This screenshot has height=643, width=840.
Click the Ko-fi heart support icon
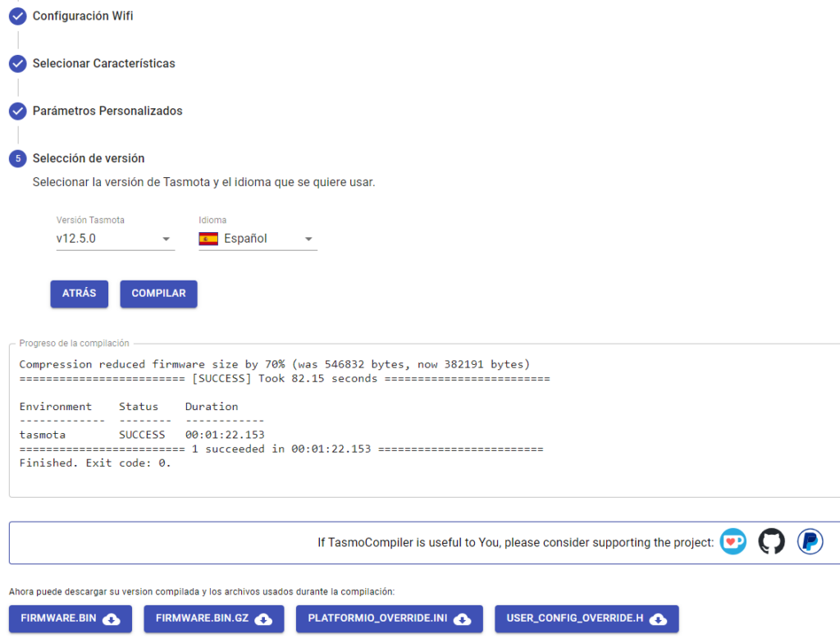click(733, 541)
